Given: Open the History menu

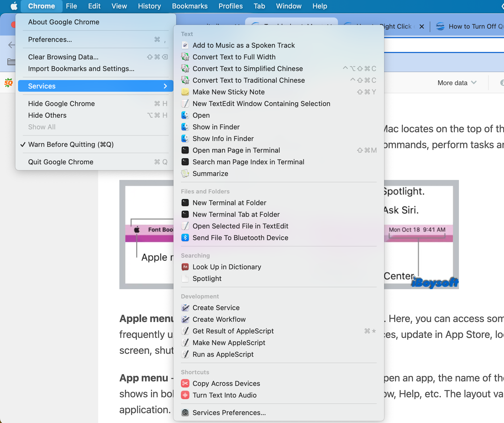Looking at the screenshot, I should [149, 6].
